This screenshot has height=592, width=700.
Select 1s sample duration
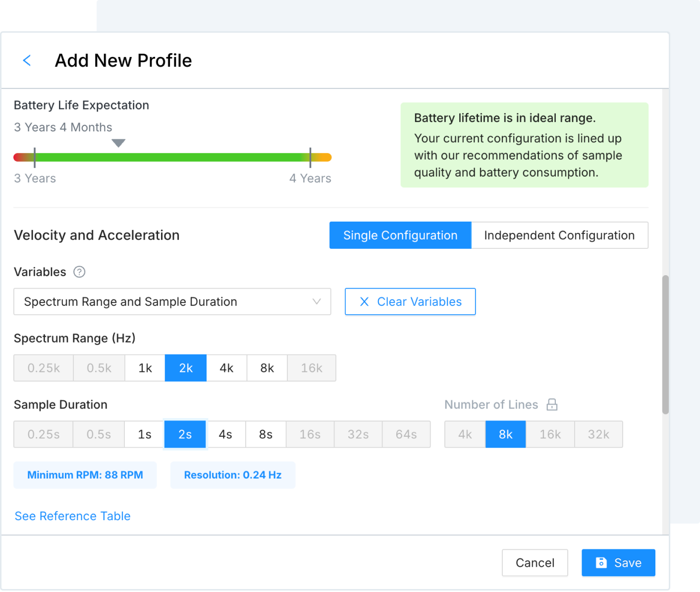pyautogui.click(x=144, y=434)
